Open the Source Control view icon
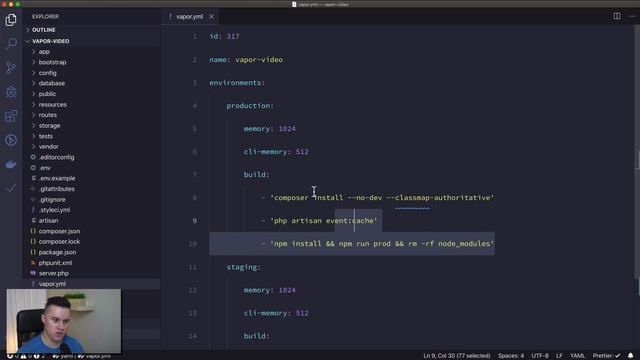 pyautogui.click(x=11, y=67)
